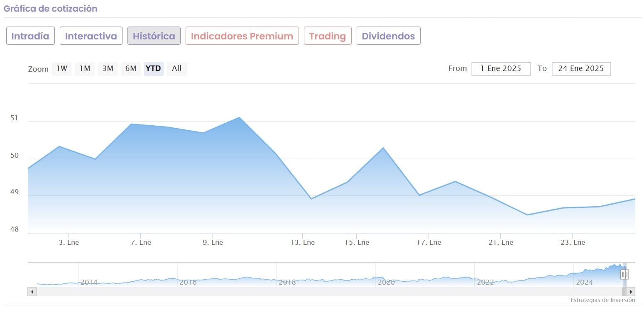Choose the 6M zoom range
Screen dimensions: 644x312
(x=130, y=69)
